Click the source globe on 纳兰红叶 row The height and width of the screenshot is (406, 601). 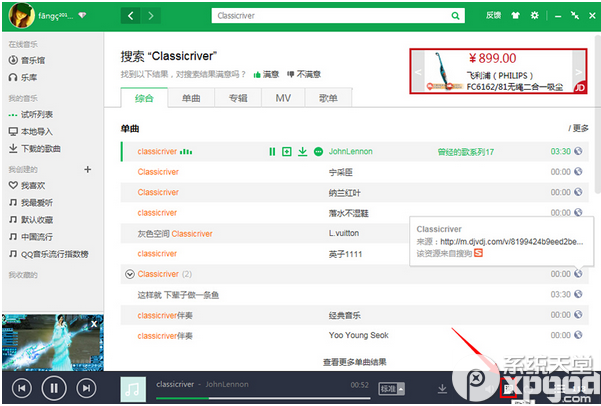click(578, 192)
